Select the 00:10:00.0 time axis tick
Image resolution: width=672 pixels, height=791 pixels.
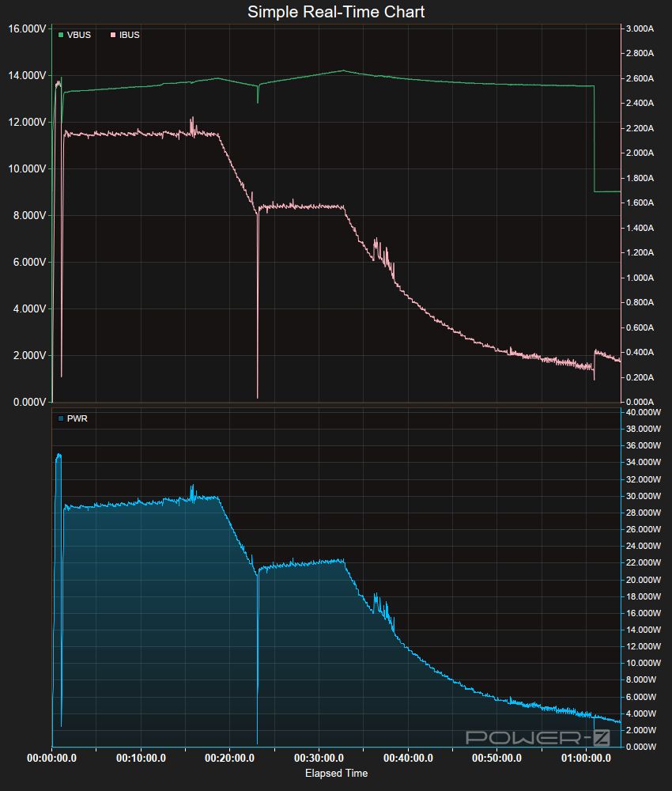141,758
